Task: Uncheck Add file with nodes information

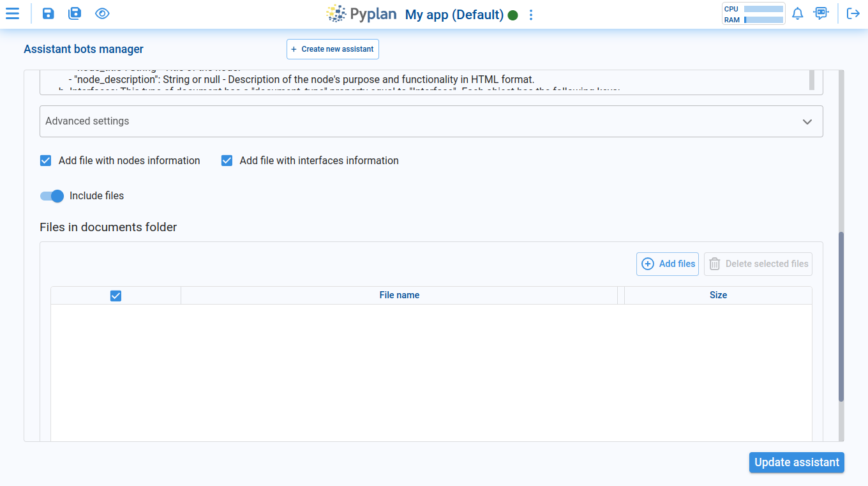Action: point(45,160)
